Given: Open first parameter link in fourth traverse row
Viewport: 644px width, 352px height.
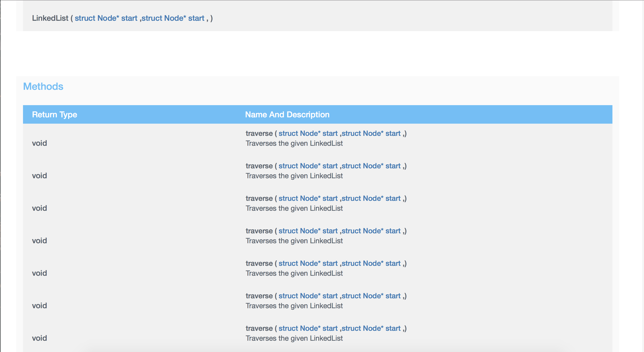Looking at the screenshot, I should click(x=308, y=231).
